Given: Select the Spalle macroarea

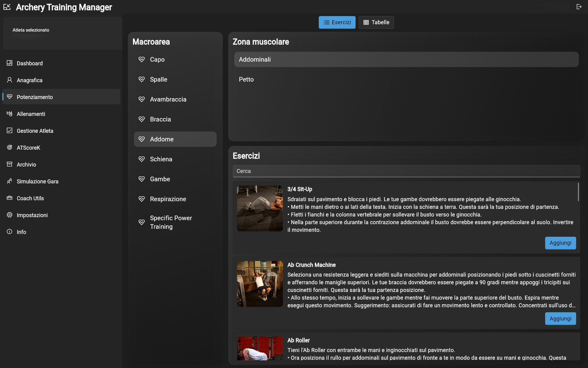Looking at the screenshot, I should (x=175, y=79).
